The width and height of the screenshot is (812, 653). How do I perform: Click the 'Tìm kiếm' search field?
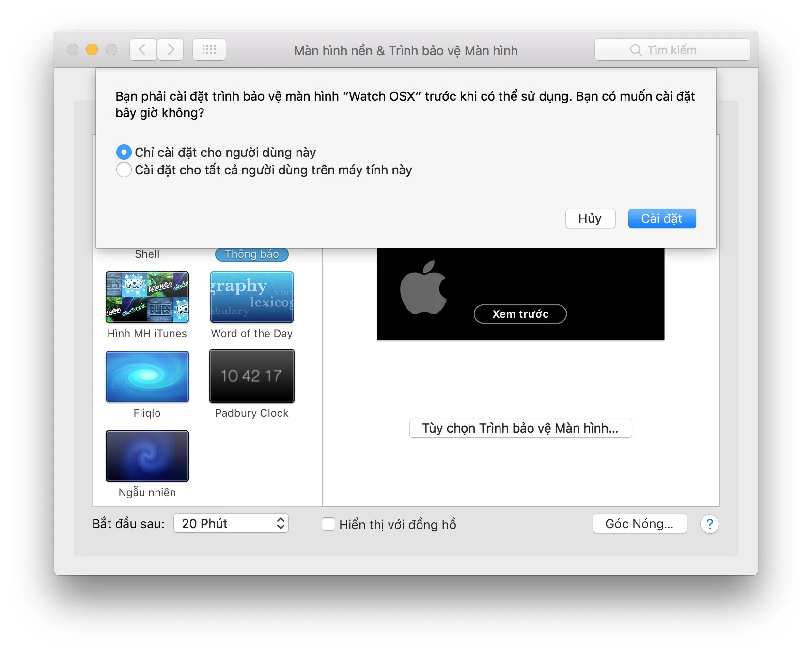[672, 49]
